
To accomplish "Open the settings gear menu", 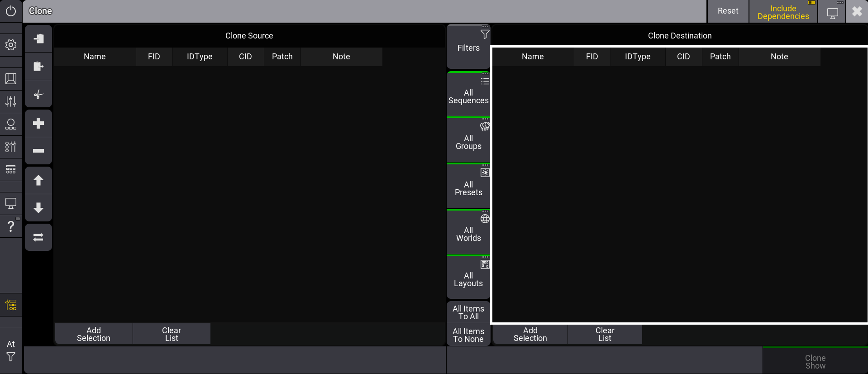I will pos(11,45).
